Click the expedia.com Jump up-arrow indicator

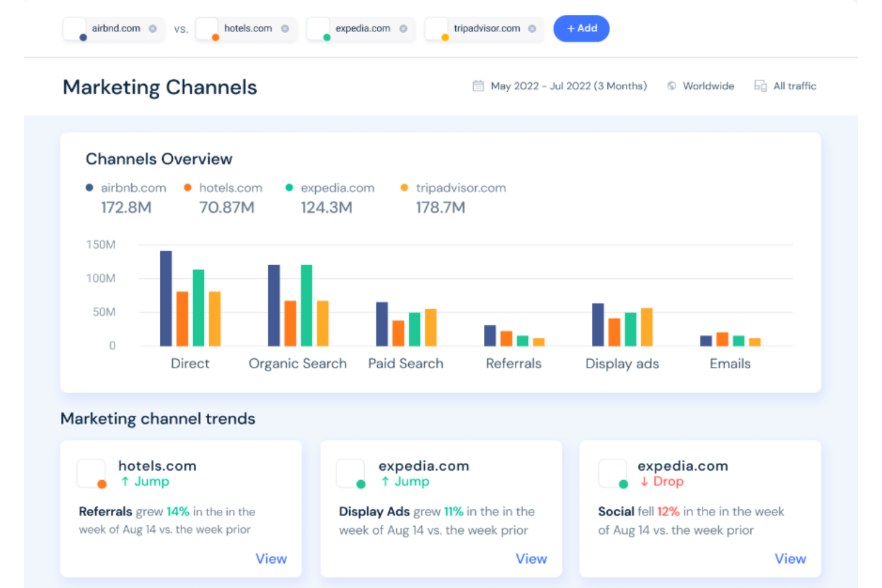pyautogui.click(x=385, y=481)
